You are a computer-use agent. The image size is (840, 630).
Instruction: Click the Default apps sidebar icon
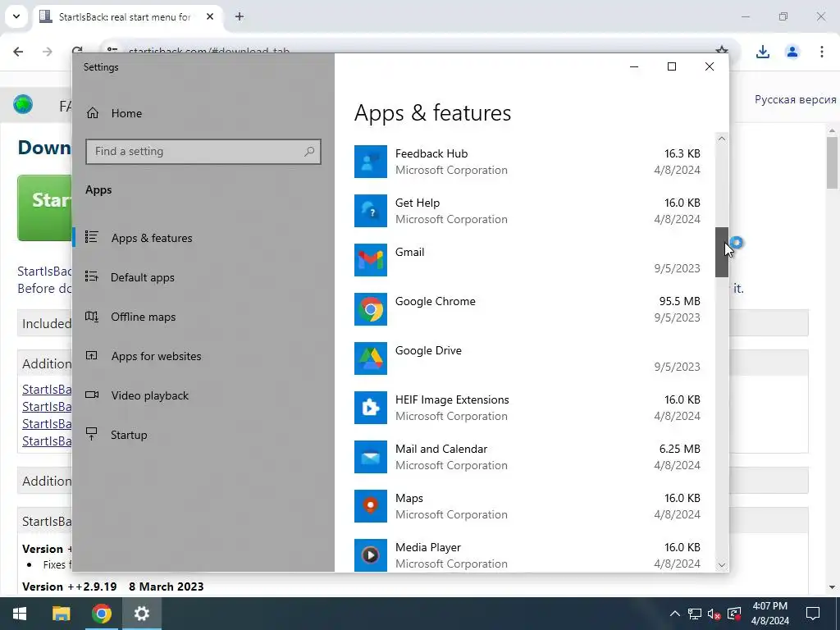click(x=92, y=276)
